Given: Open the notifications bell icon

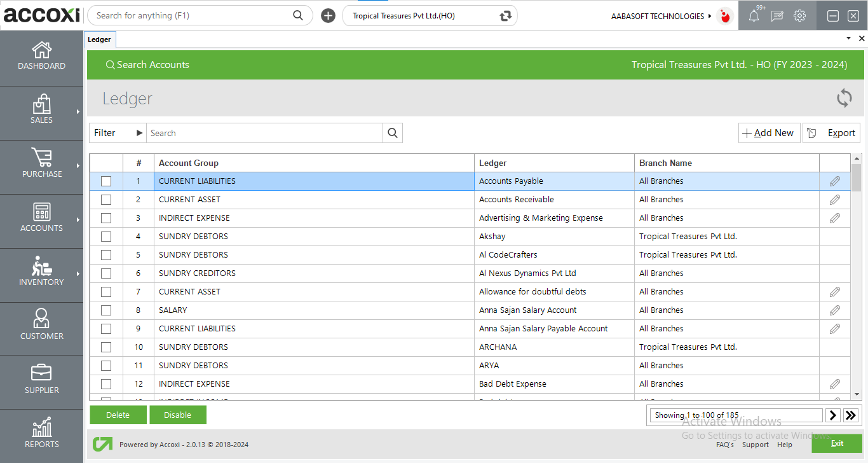Looking at the screenshot, I should [x=754, y=16].
